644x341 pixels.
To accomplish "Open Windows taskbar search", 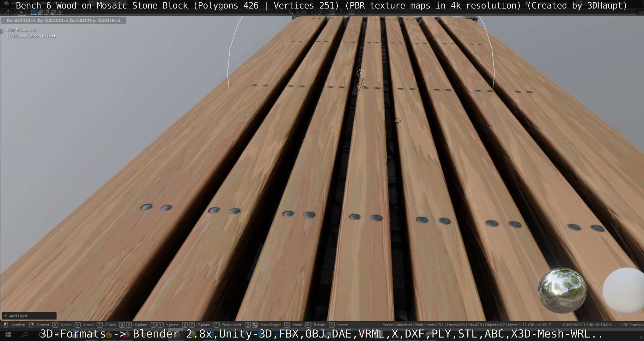I will coord(25,335).
